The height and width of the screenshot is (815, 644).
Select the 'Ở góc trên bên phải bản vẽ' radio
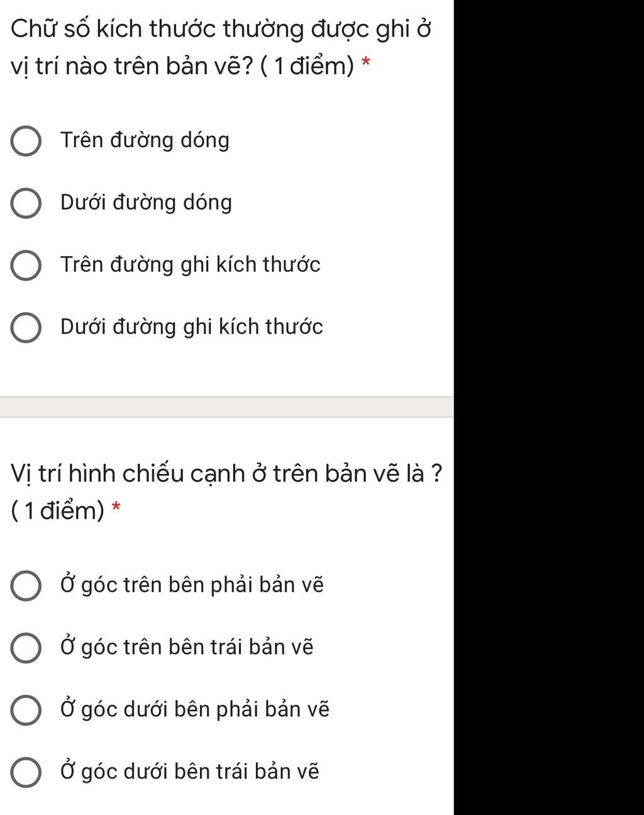coord(26,586)
